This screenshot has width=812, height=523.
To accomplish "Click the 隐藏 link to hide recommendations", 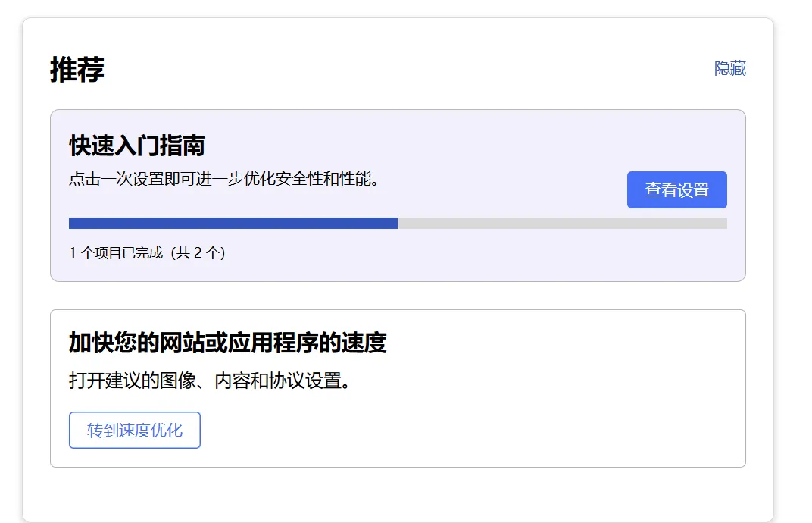I will [x=729, y=68].
